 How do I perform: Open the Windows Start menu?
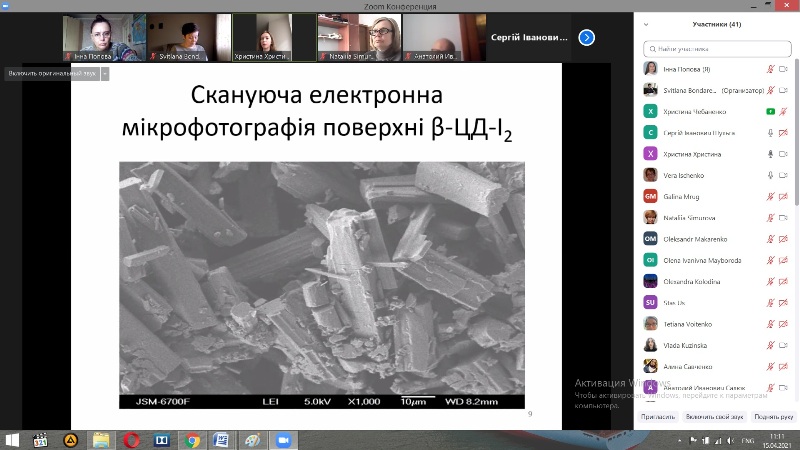(12, 439)
